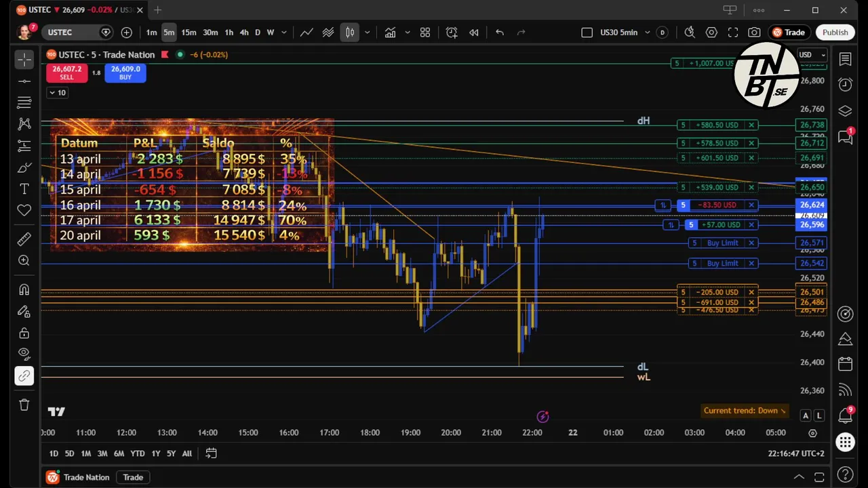Open the heart icons tool
The height and width of the screenshot is (488, 868).
(24, 210)
